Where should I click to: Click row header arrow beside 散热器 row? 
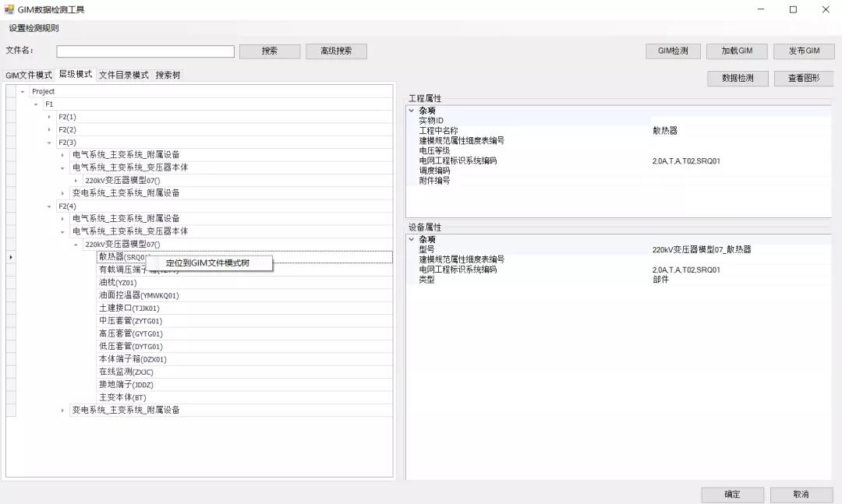[11, 257]
